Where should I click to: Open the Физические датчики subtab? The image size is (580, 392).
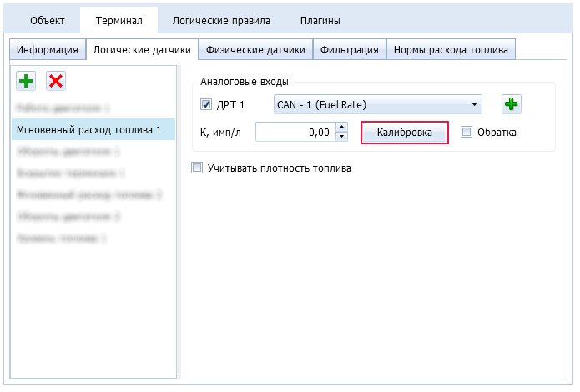(255, 49)
